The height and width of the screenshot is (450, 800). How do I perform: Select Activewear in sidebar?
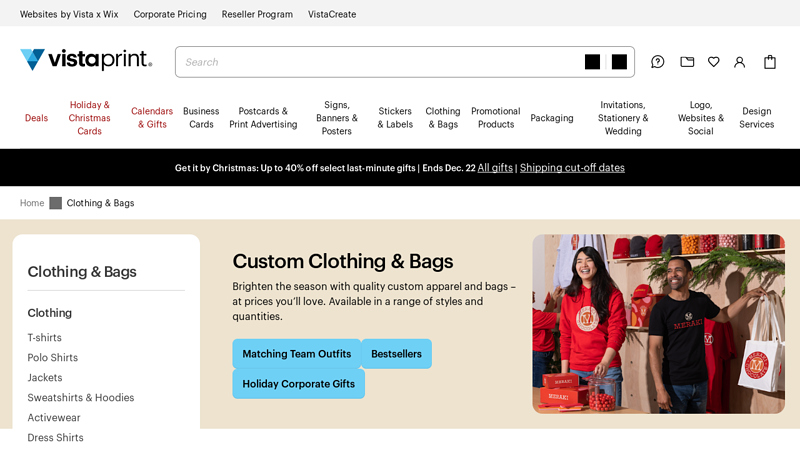click(x=54, y=417)
